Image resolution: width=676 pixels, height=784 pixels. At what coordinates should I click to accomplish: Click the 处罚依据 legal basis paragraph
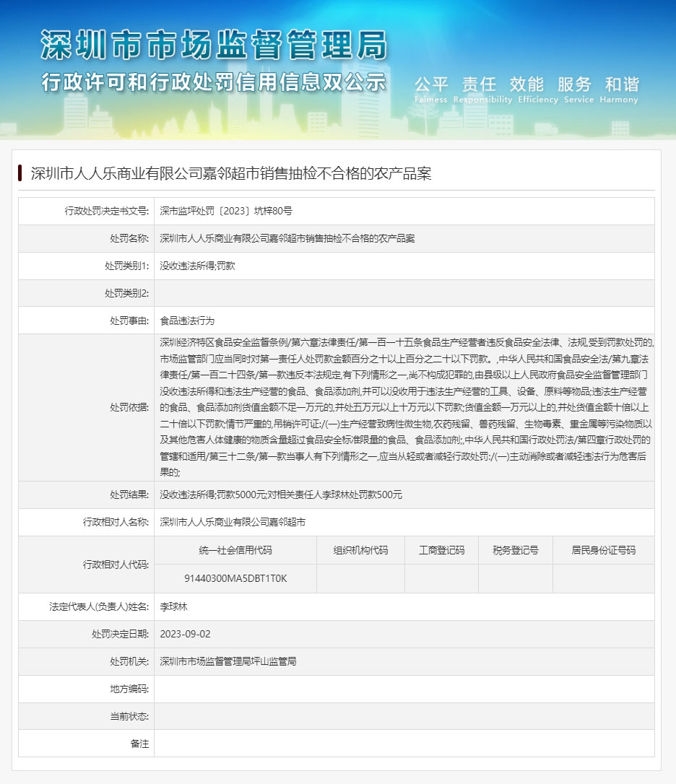[407, 407]
